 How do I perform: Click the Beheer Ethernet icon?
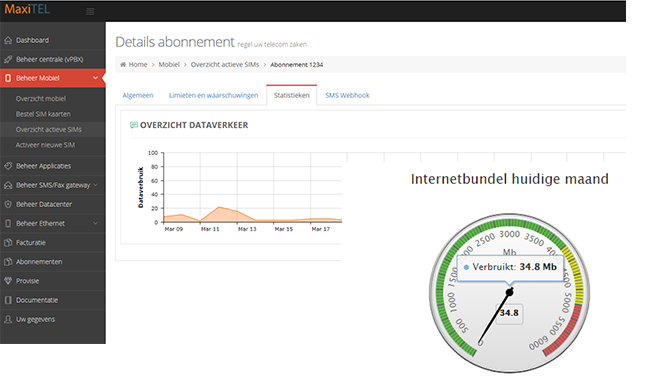pyautogui.click(x=8, y=224)
